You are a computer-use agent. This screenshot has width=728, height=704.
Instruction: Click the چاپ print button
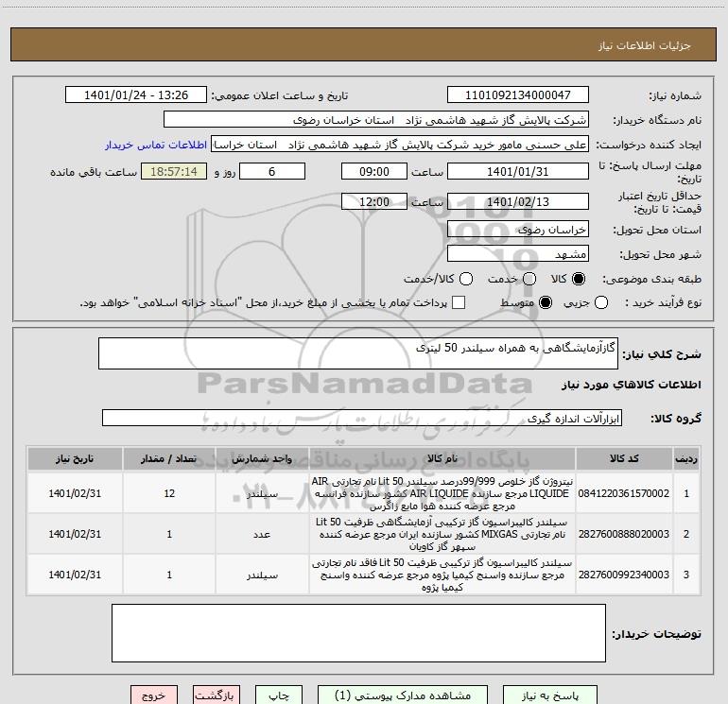[279, 695]
